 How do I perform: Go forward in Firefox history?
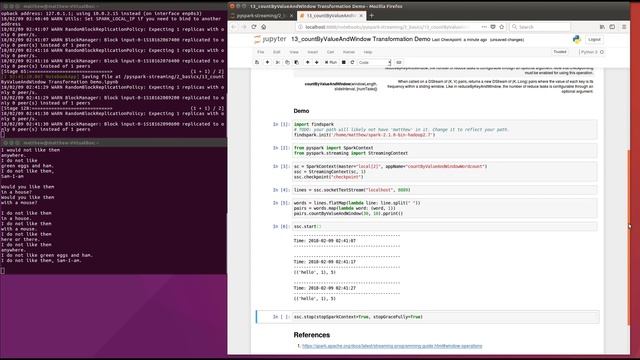tap(244, 27)
